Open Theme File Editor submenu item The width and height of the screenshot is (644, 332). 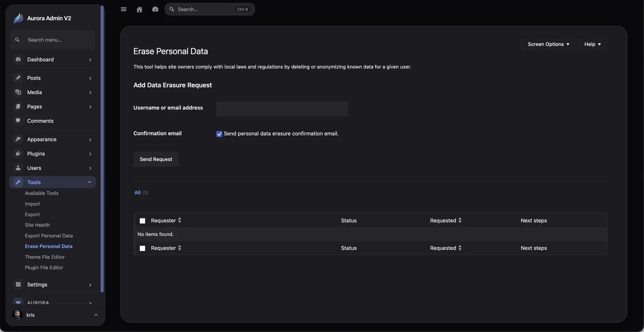coord(45,257)
